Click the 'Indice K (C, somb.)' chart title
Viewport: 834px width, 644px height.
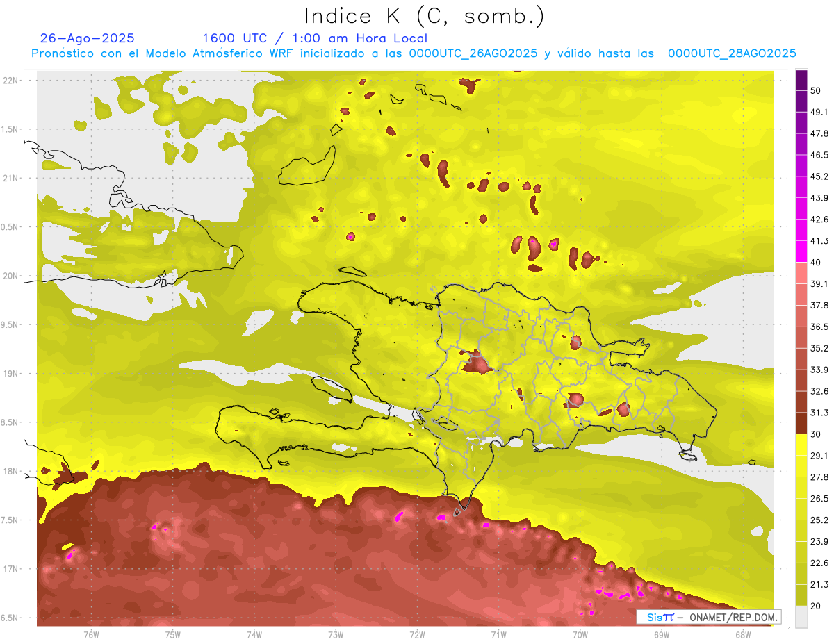click(x=425, y=16)
